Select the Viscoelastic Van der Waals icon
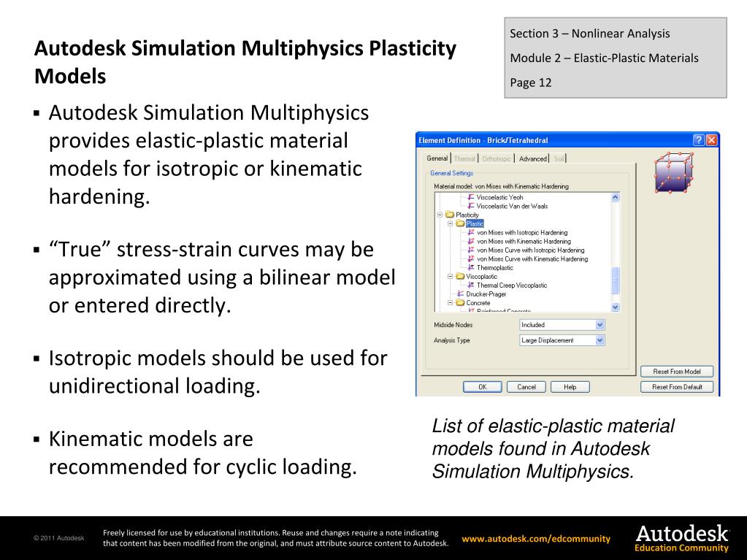The image size is (747, 560). [x=471, y=206]
